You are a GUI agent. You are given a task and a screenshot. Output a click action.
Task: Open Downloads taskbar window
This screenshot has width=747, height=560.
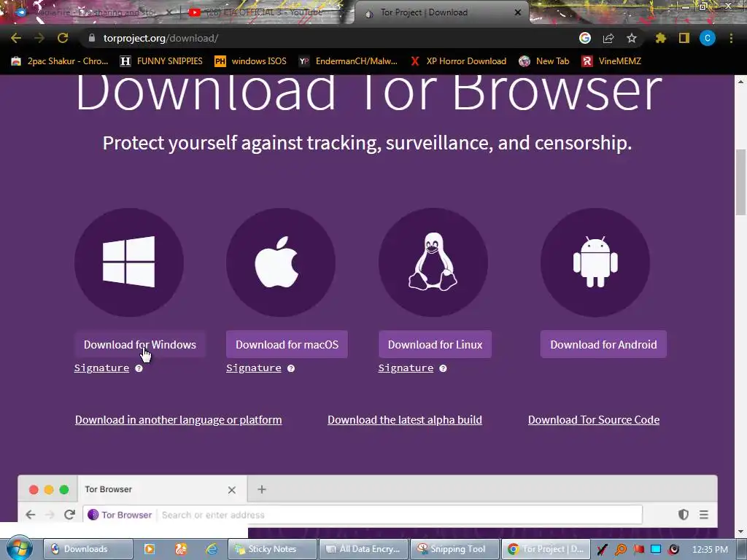pos(88,549)
